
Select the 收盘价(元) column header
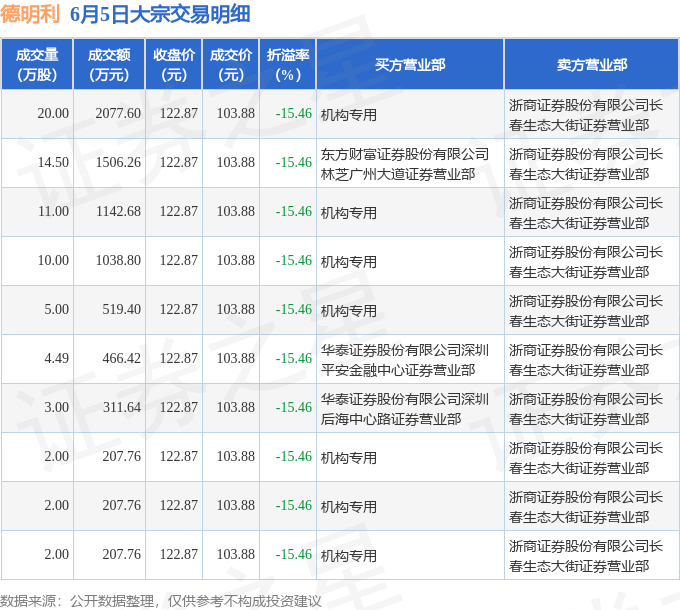(173, 65)
